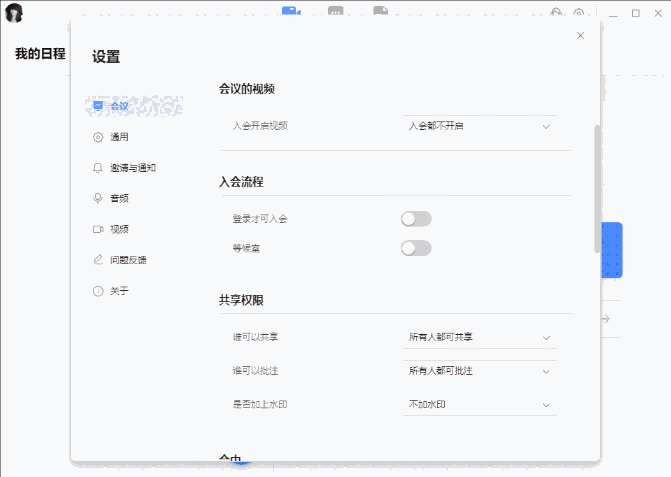Click the right arrow in main window
Image resolution: width=671 pixels, height=477 pixels.
pyautogui.click(x=606, y=319)
